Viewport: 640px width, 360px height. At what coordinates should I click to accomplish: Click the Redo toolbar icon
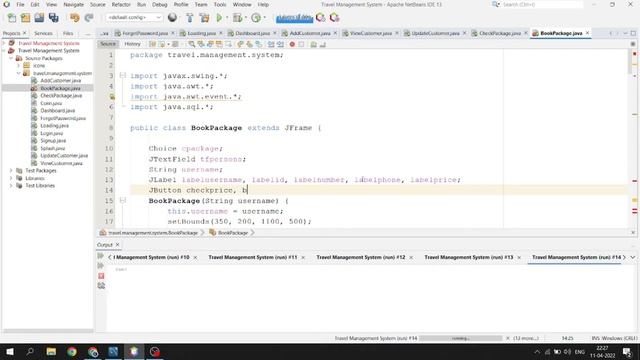click(89, 18)
